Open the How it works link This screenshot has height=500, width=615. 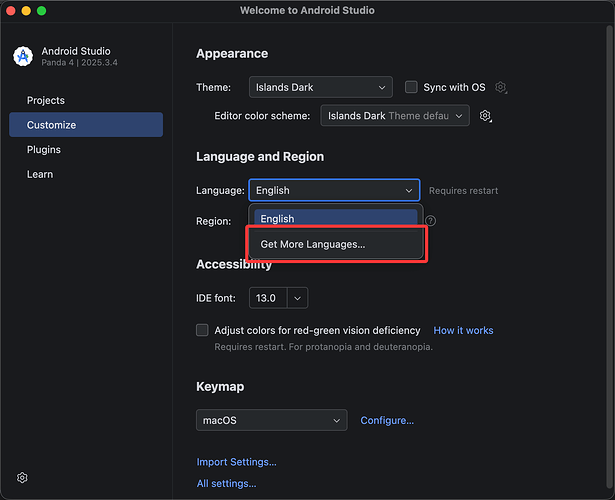click(x=463, y=330)
